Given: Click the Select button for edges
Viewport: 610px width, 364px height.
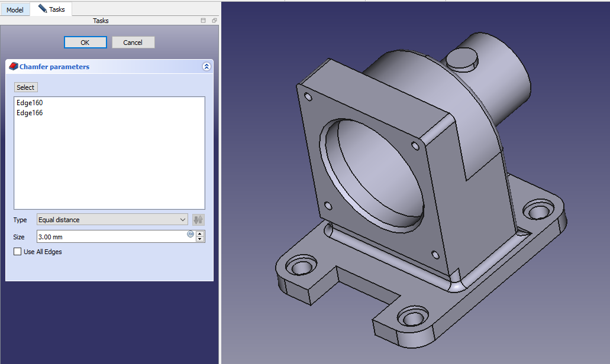Looking at the screenshot, I should pyautogui.click(x=25, y=87).
